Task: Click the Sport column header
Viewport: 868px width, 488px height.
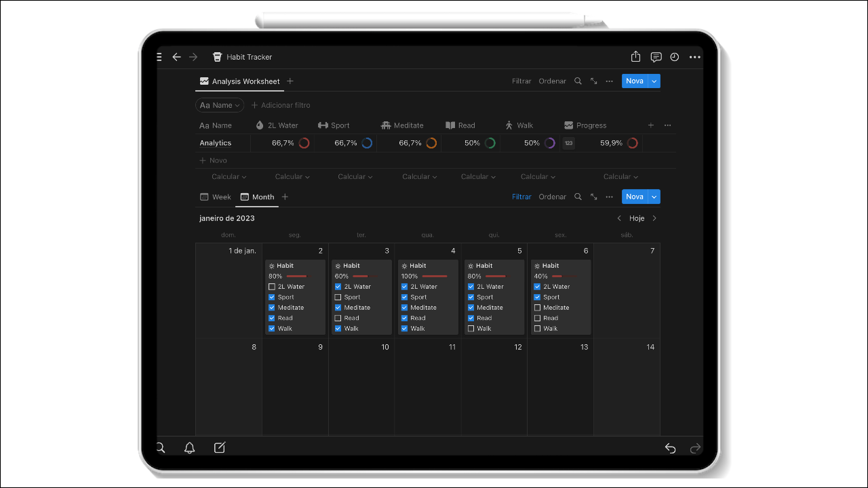Action: 334,125
